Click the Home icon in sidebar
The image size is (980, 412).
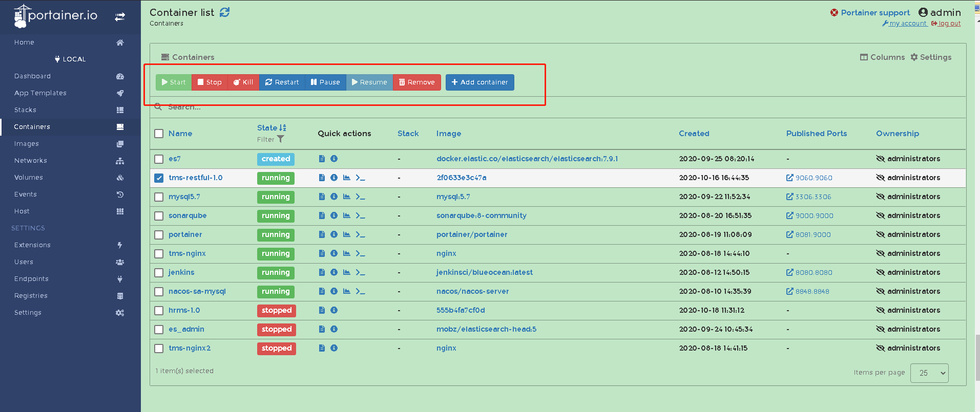click(x=120, y=42)
